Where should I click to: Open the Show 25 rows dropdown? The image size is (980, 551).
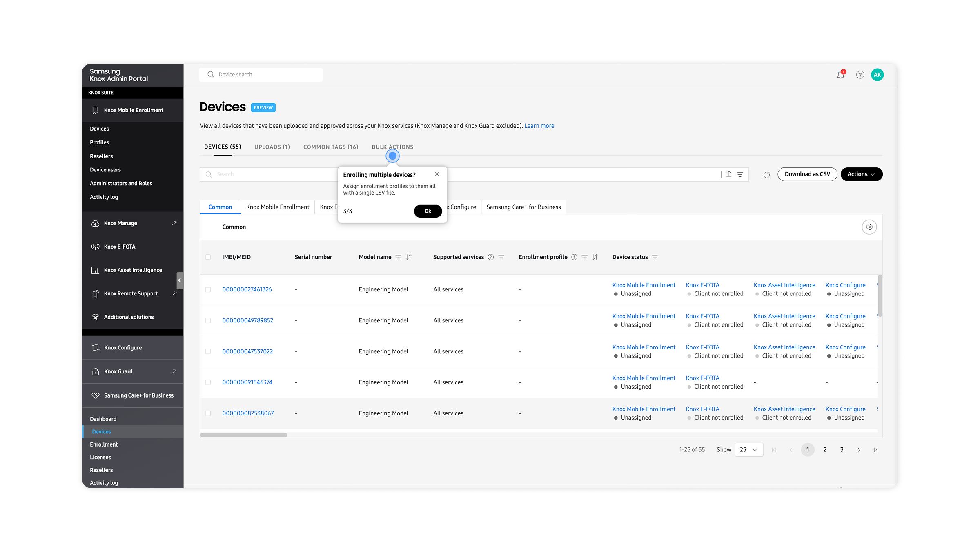tap(748, 449)
